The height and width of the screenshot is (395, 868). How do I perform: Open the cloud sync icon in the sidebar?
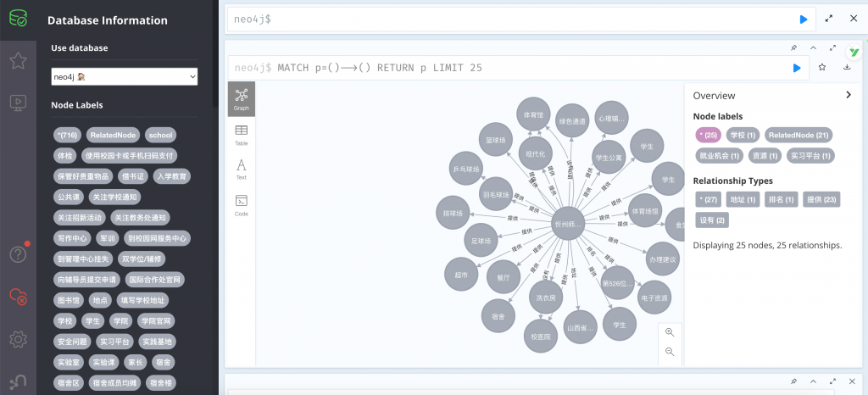tap(18, 296)
